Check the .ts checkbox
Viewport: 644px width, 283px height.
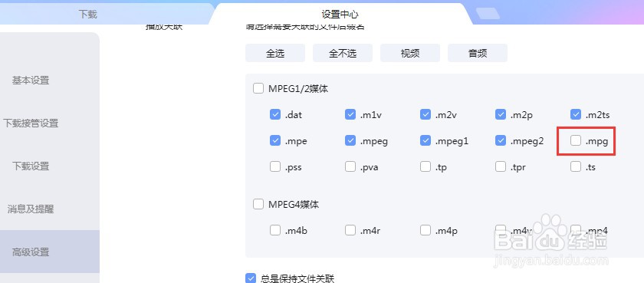click(x=576, y=166)
